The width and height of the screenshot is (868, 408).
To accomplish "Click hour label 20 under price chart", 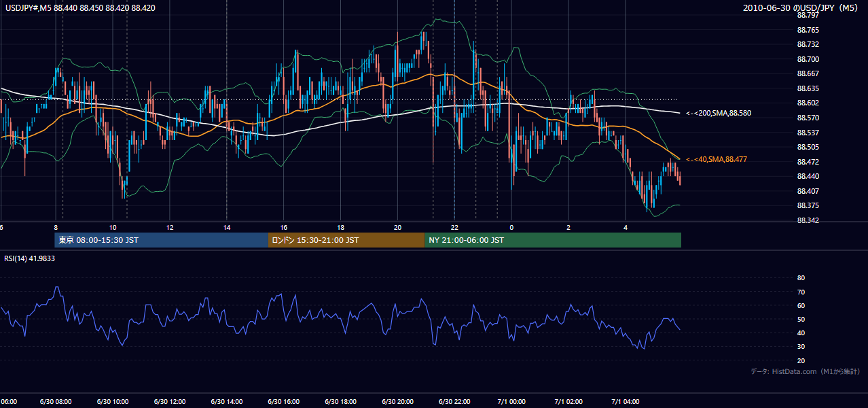I will (x=398, y=227).
